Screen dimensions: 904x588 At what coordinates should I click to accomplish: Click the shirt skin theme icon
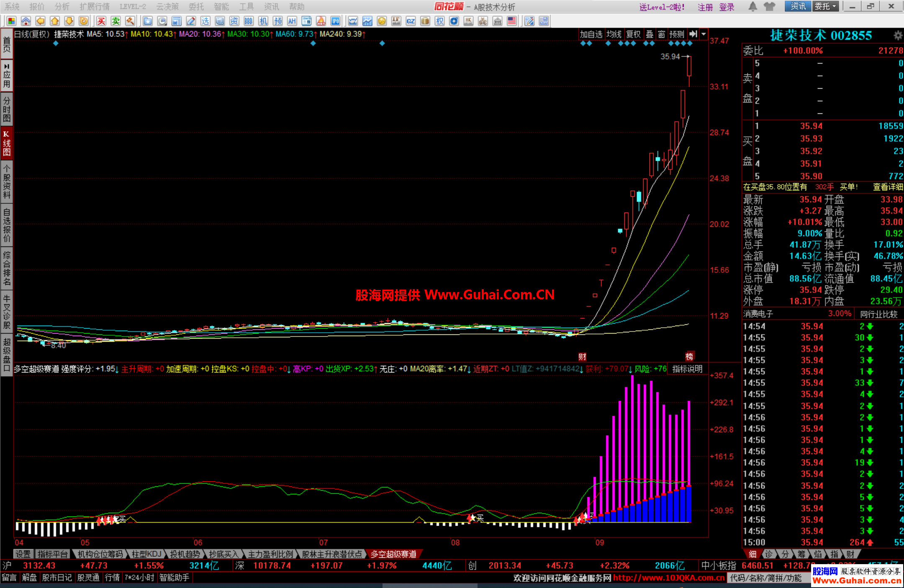[769, 6]
